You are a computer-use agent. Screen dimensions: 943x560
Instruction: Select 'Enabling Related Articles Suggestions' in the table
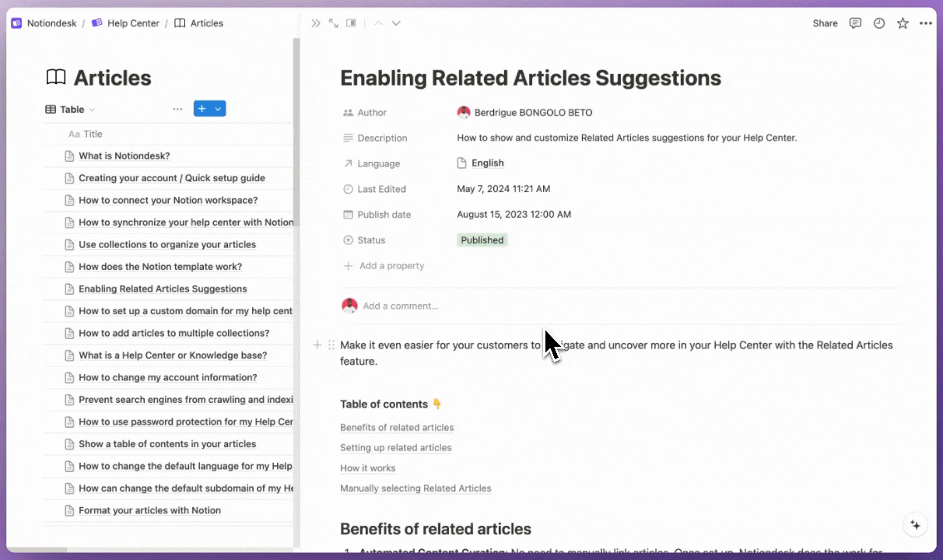click(x=163, y=289)
